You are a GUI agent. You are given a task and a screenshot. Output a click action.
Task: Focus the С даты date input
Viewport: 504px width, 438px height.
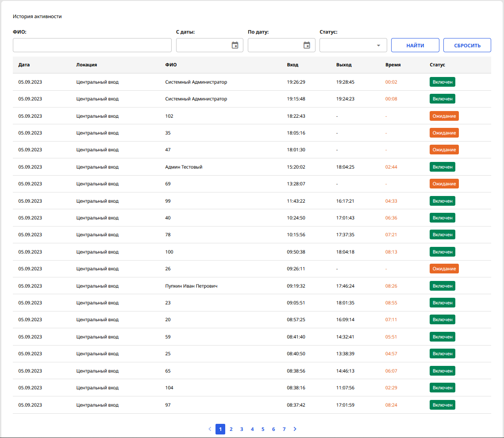(203, 45)
